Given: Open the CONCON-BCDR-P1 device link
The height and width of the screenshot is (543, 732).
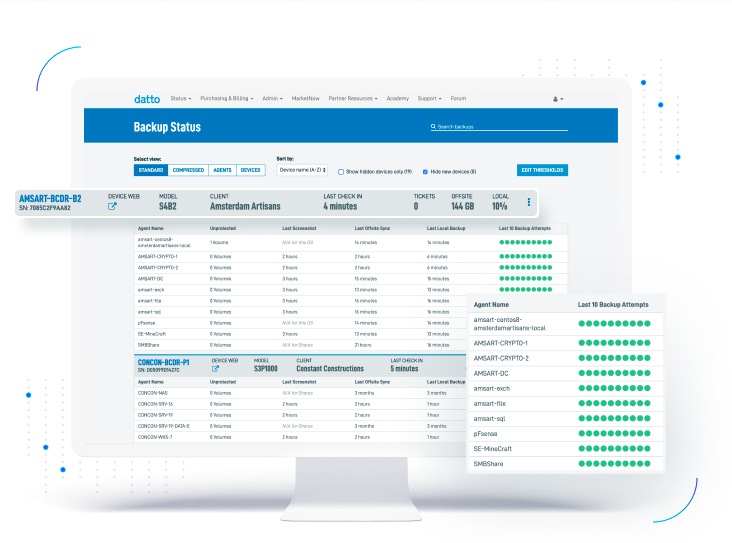Looking at the screenshot, I should coord(163,362).
